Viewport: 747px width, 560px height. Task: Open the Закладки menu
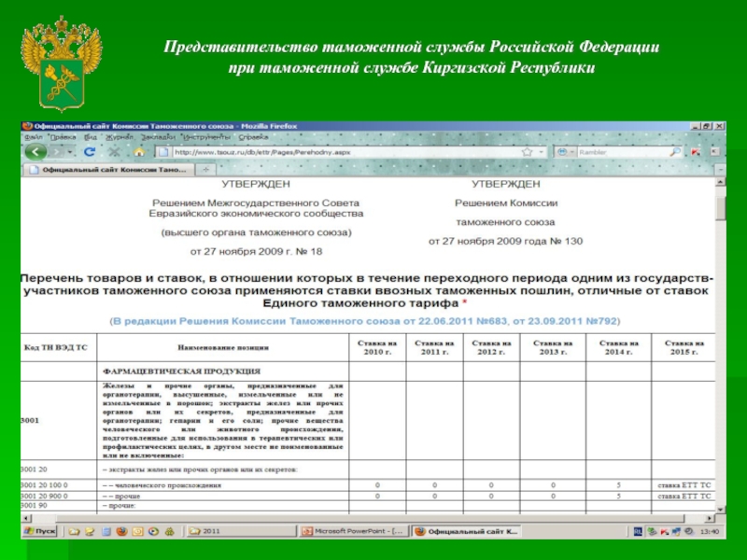coord(158,137)
